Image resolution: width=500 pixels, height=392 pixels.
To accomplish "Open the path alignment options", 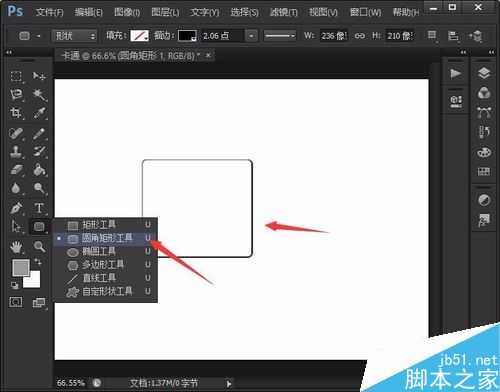I will [x=453, y=36].
